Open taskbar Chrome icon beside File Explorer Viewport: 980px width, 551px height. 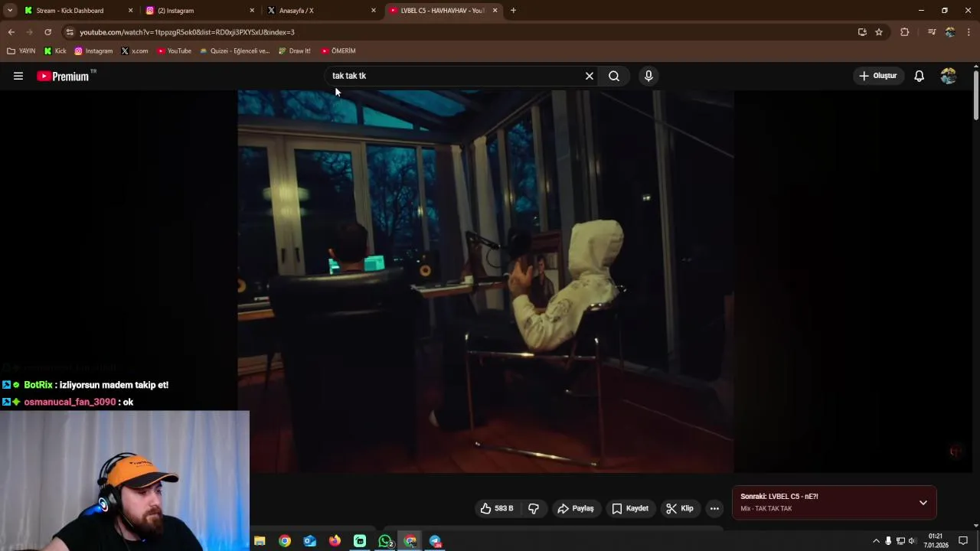pyautogui.click(x=285, y=541)
